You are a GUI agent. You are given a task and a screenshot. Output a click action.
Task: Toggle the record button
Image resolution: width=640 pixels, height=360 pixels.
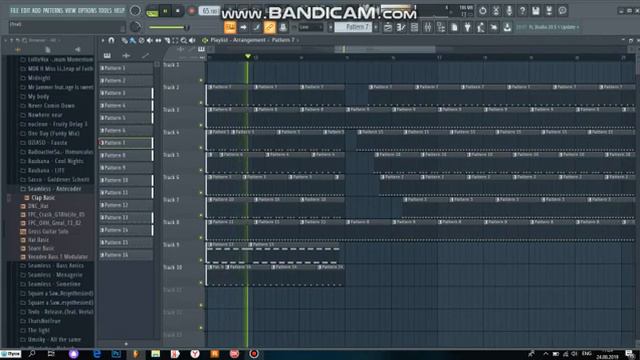click(191, 11)
